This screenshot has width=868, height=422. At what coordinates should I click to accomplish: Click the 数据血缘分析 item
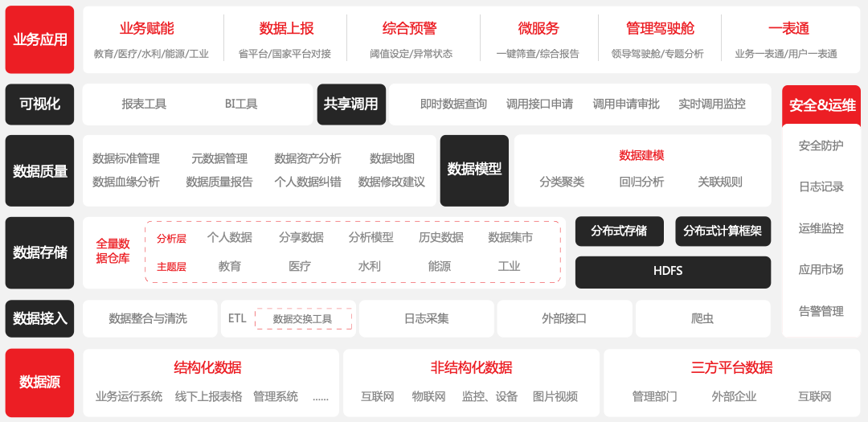point(126,182)
